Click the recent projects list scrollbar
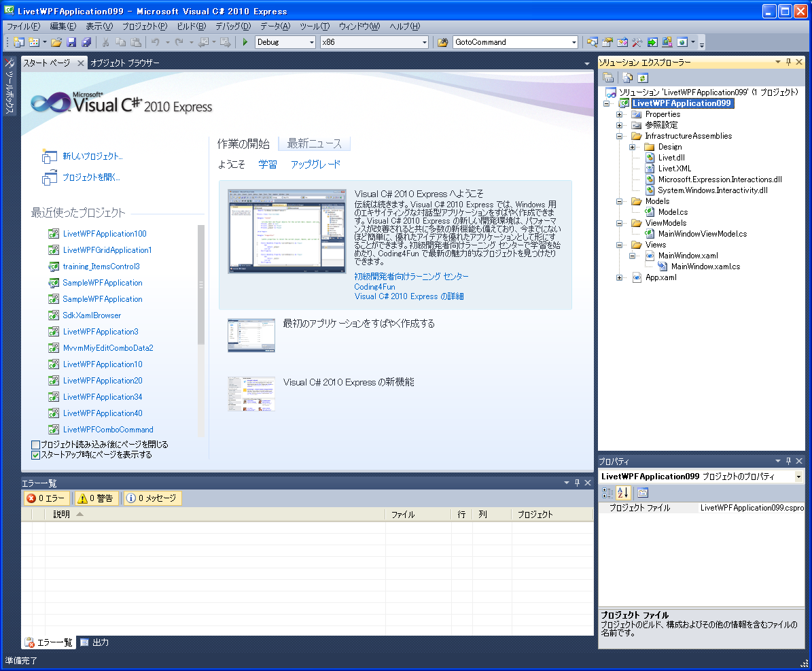 point(201,285)
